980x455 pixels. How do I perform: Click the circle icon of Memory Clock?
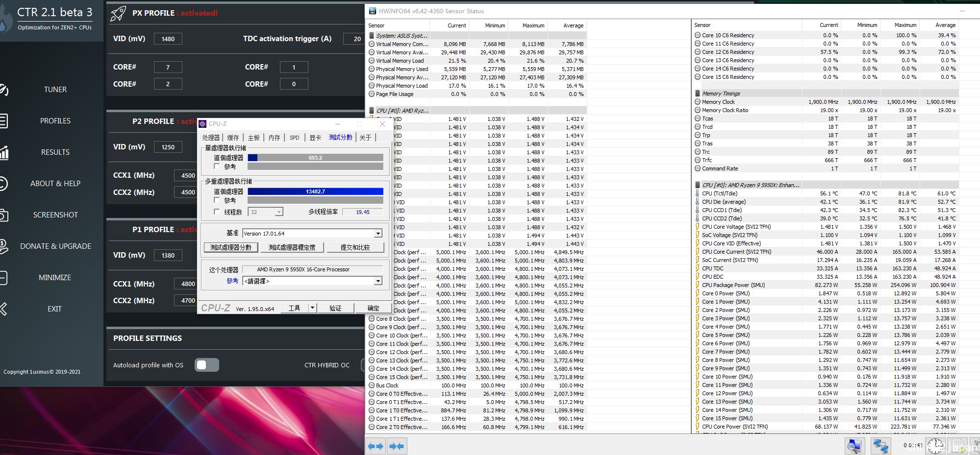click(698, 101)
